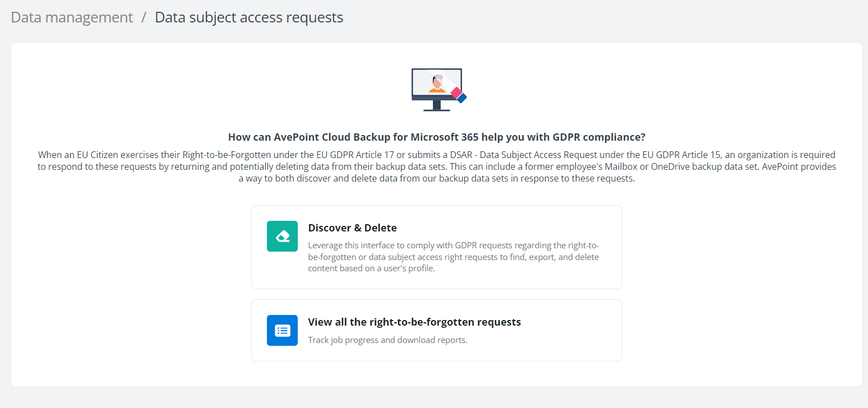868x408 pixels.
Task: Click the breadcrumb separator slash
Action: pos(144,17)
